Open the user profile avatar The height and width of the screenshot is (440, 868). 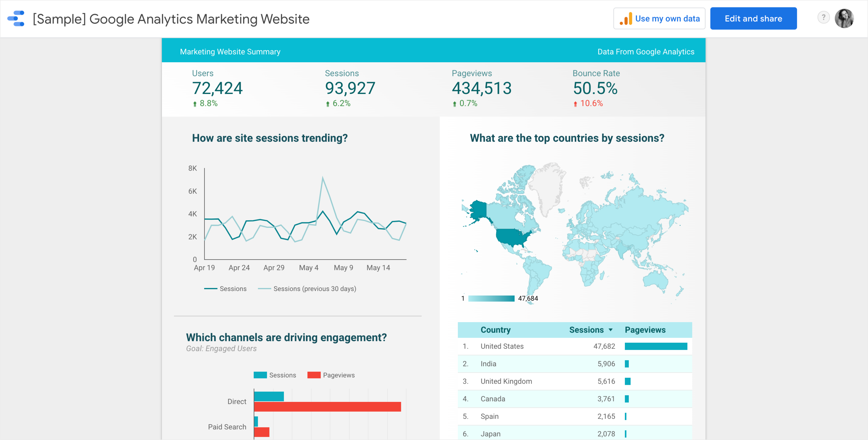(x=844, y=18)
